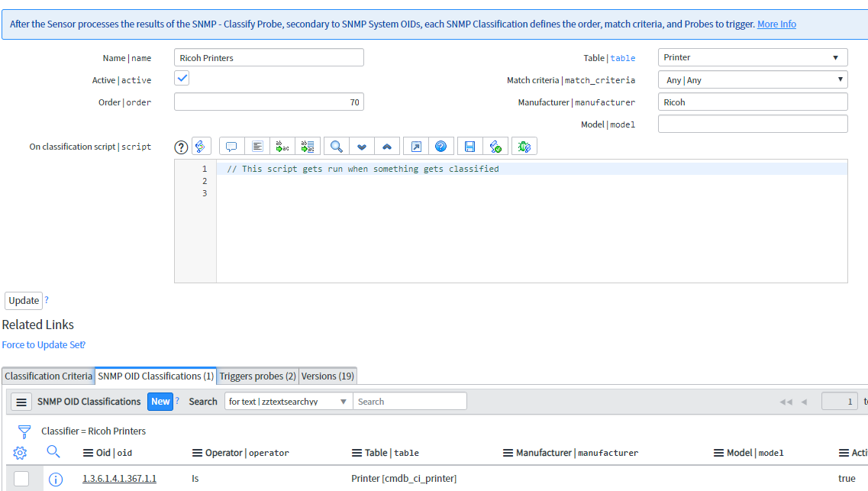Open filter funnel for Classifier breadcrumb
868x491 pixels.
tap(24, 431)
